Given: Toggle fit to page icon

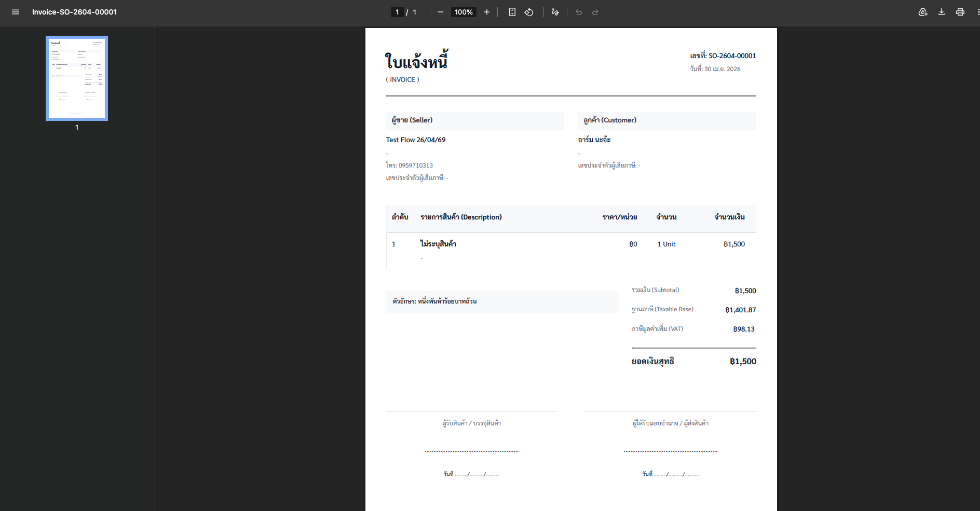Looking at the screenshot, I should coord(512,12).
